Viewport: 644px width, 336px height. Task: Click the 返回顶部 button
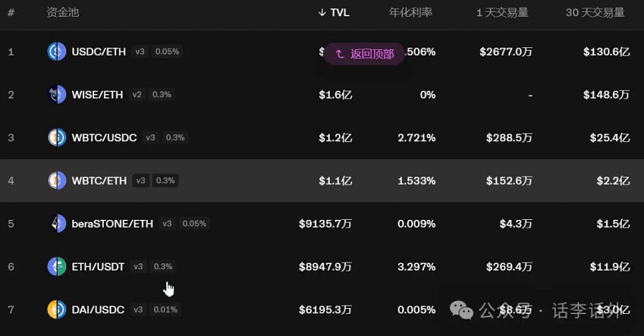(x=364, y=54)
